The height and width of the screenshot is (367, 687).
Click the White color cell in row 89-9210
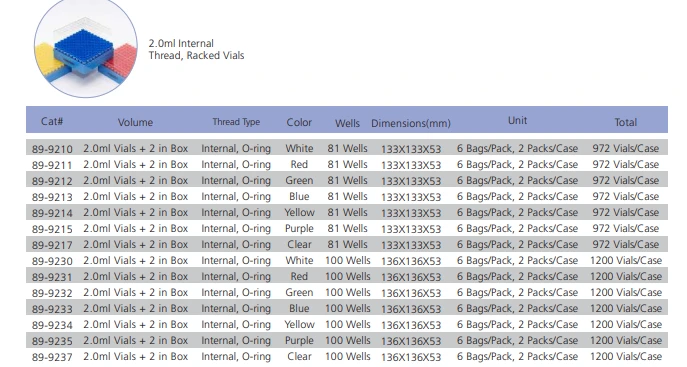299,148
